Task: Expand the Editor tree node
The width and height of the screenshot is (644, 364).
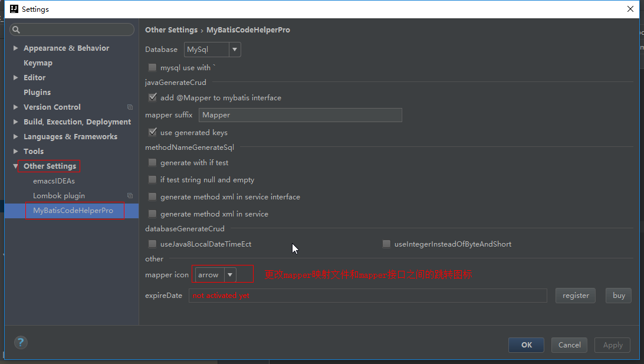Action: point(15,78)
